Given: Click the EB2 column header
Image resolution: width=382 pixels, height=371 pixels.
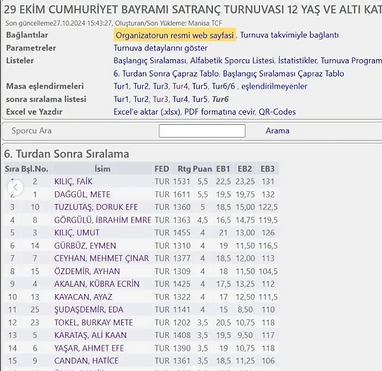Looking at the screenshot, I should (245, 169).
